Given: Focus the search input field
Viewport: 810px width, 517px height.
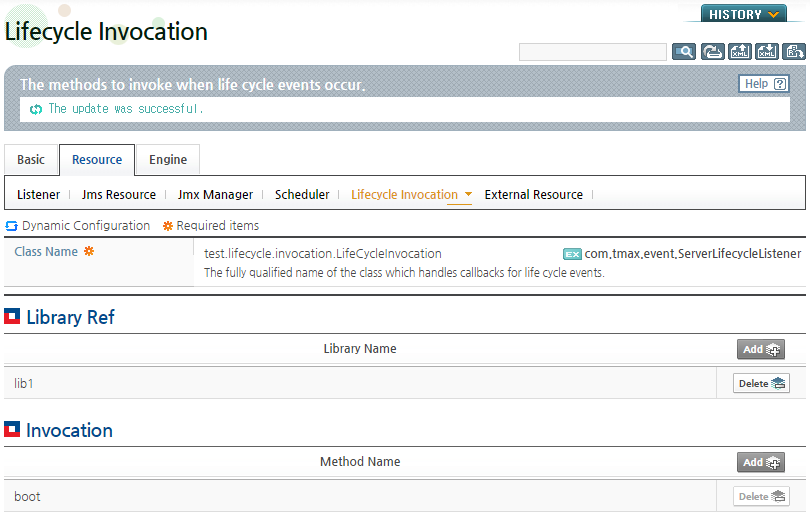Looking at the screenshot, I should coord(593,52).
